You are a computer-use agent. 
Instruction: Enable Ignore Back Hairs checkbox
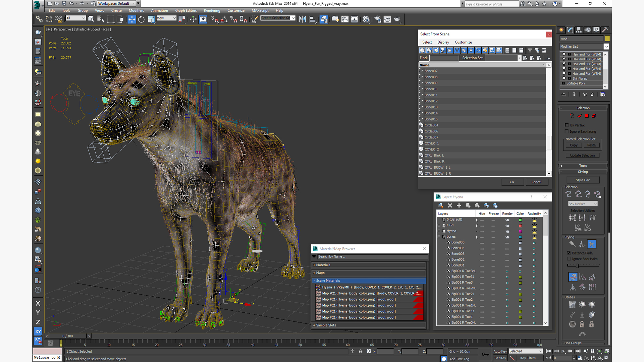(x=569, y=259)
